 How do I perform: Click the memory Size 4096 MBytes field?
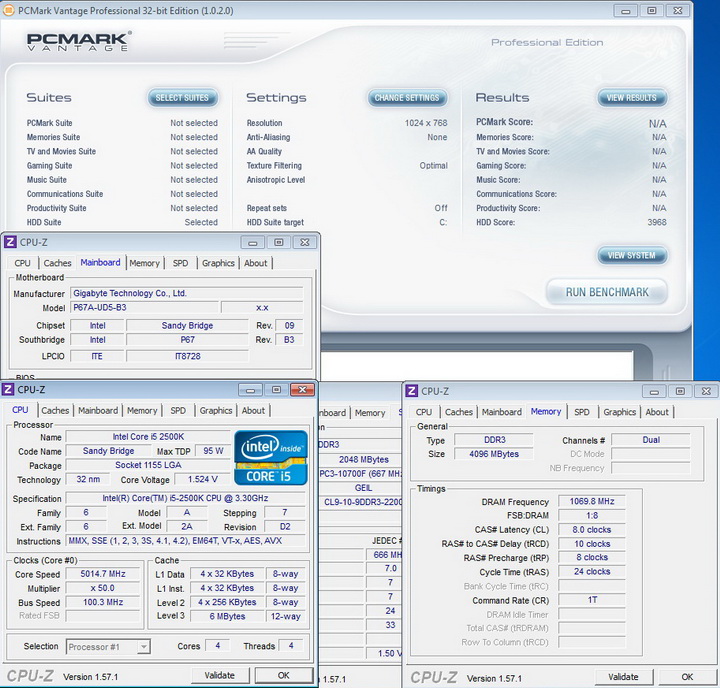click(x=494, y=454)
